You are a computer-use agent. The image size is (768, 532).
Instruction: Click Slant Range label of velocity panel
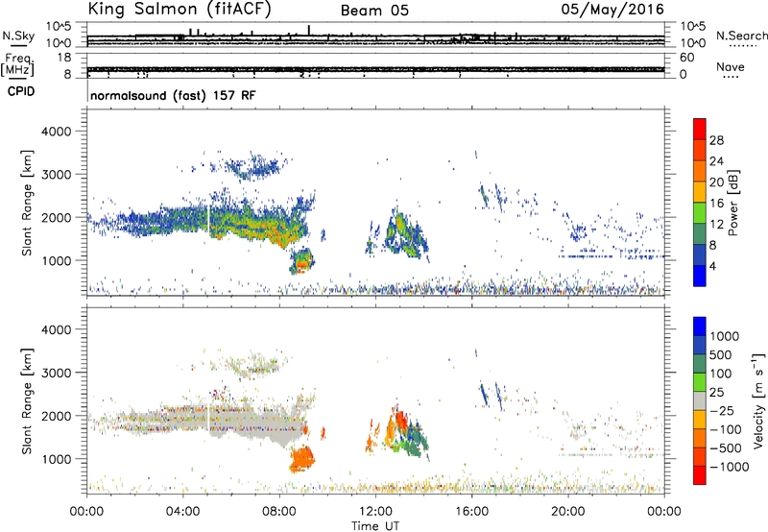tap(27, 401)
